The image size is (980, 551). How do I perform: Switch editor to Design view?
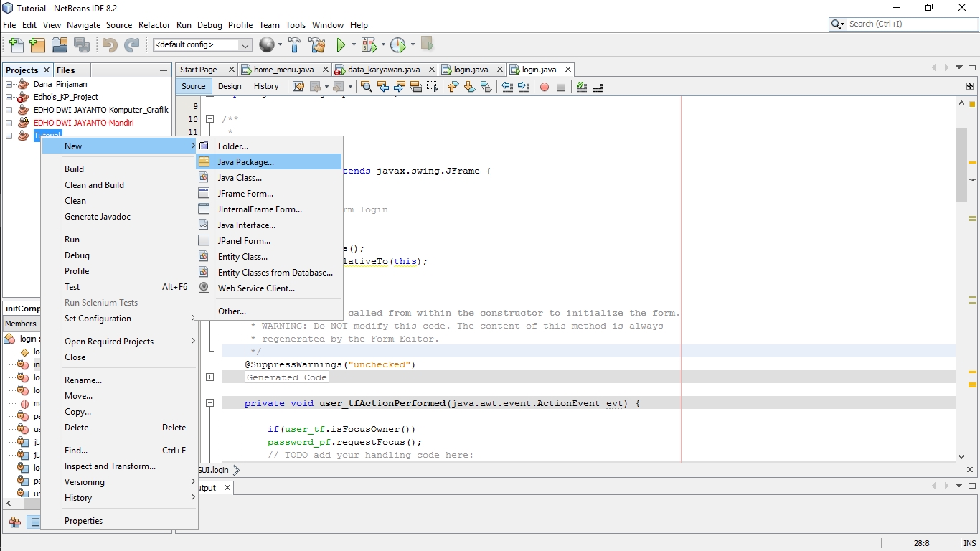230,86
